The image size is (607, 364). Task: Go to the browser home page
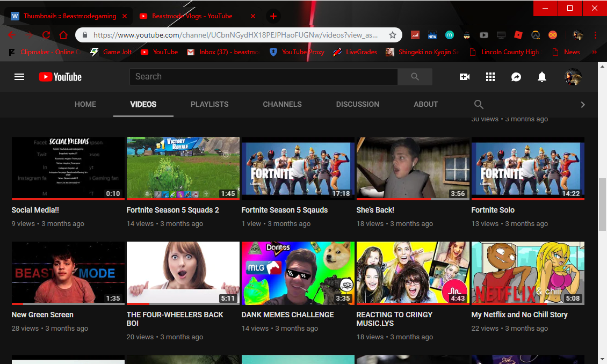click(63, 35)
